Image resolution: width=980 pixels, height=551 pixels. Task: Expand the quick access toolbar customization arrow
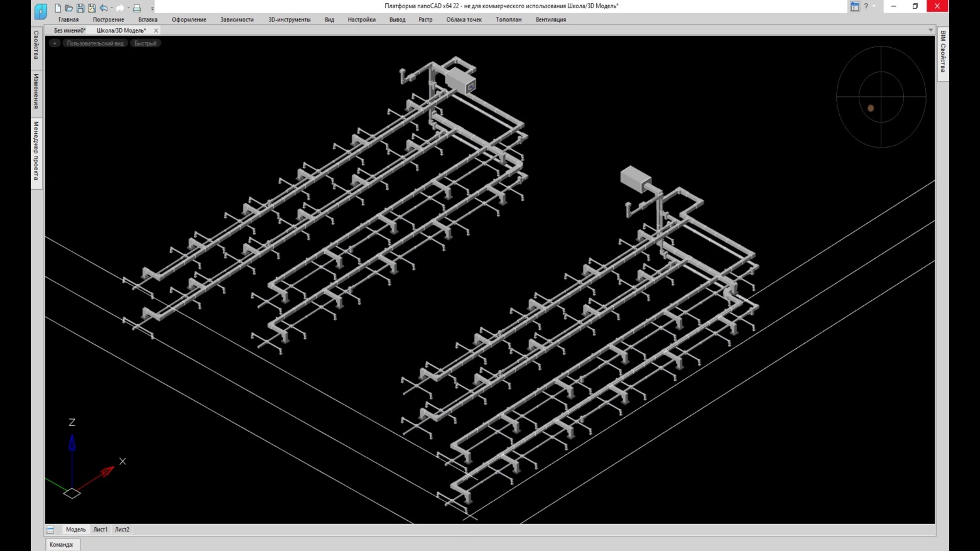click(x=152, y=9)
